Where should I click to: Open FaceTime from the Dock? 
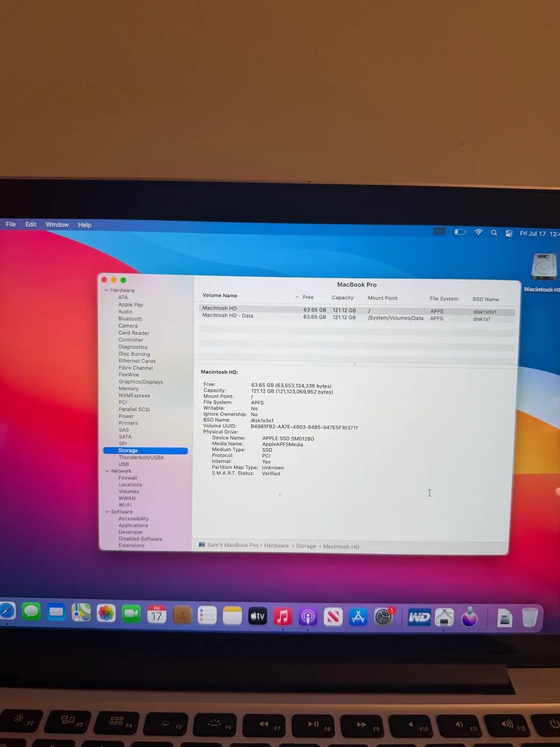tap(131, 614)
